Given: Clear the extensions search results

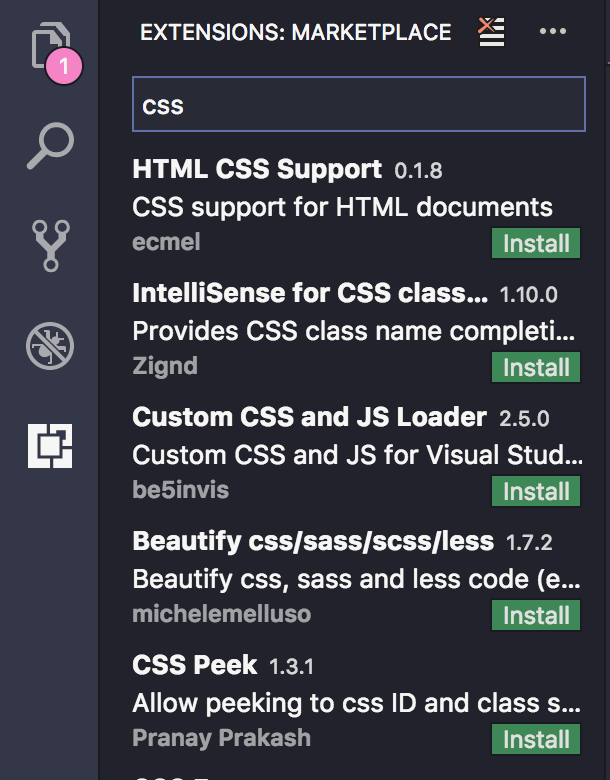Looking at the screenshot, I should (491, 32).
